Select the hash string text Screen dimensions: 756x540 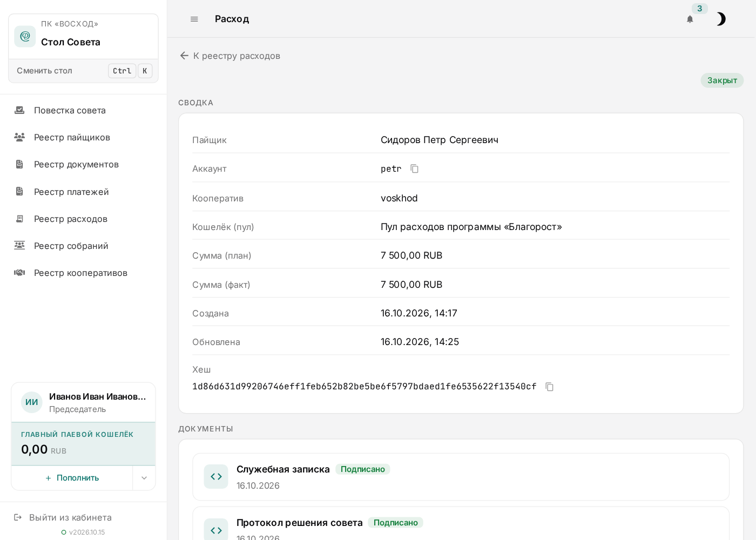[364, 387]
